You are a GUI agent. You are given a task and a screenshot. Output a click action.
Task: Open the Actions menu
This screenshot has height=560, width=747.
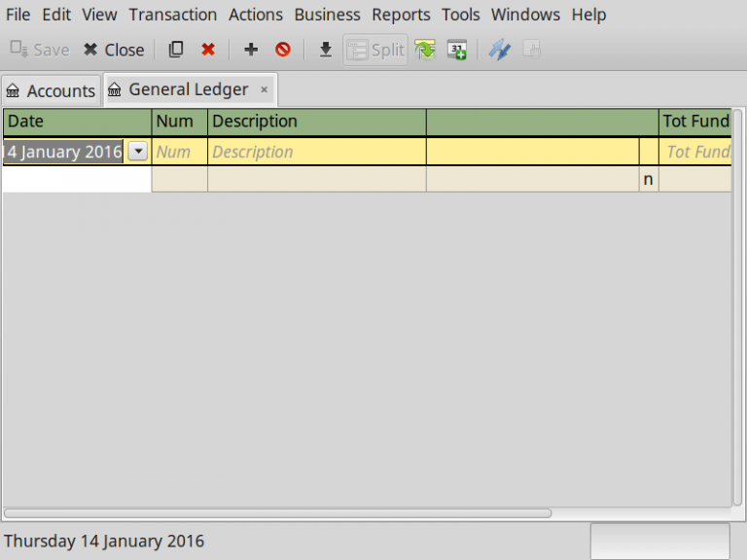pyautogui.click(x=256, y=15)
